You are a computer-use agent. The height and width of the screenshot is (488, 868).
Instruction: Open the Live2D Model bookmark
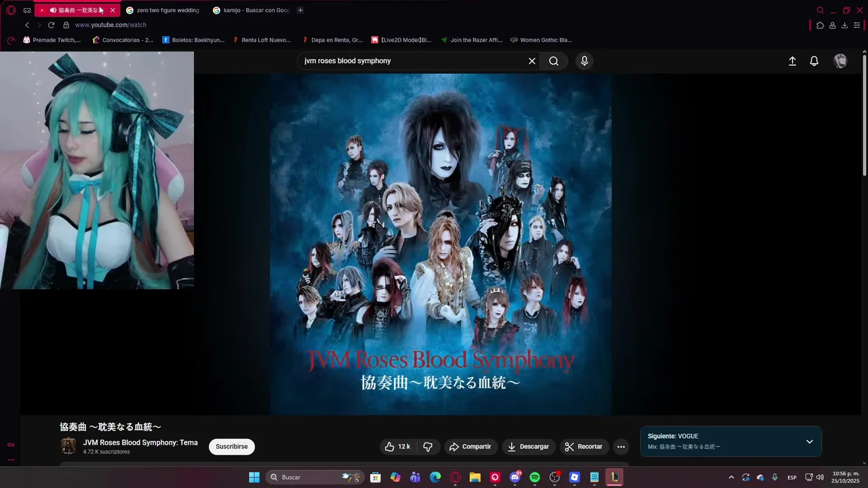pos(401,40)
